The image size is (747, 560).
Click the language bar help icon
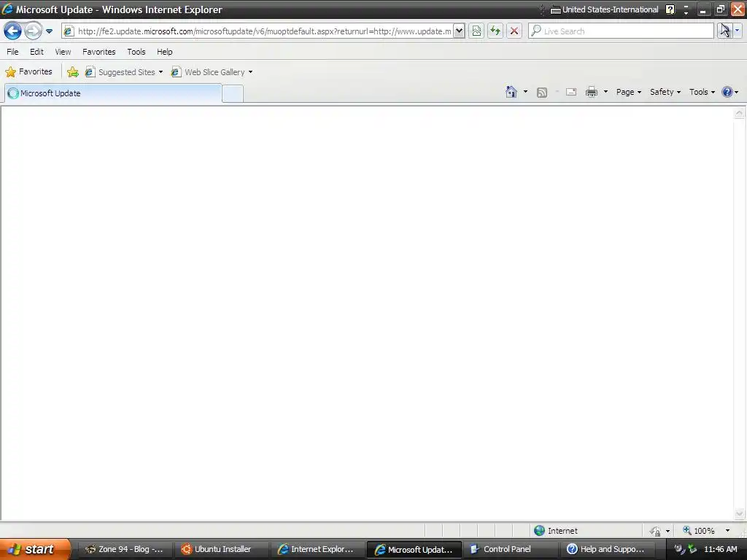(670, 9)
